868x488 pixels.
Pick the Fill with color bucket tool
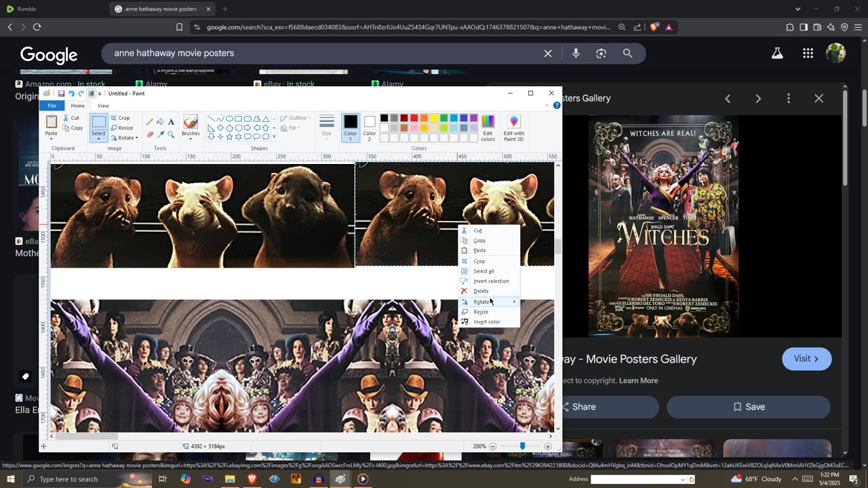tap(160, 122)
